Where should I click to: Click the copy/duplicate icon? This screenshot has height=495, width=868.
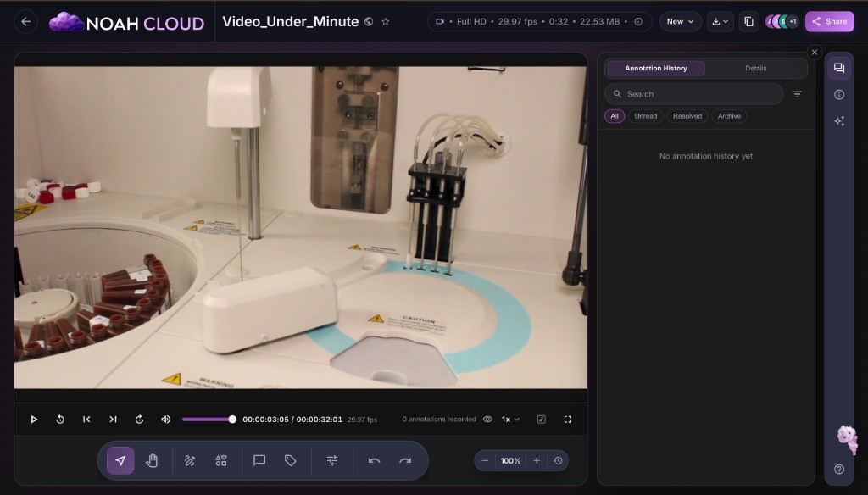pos(748,21)
